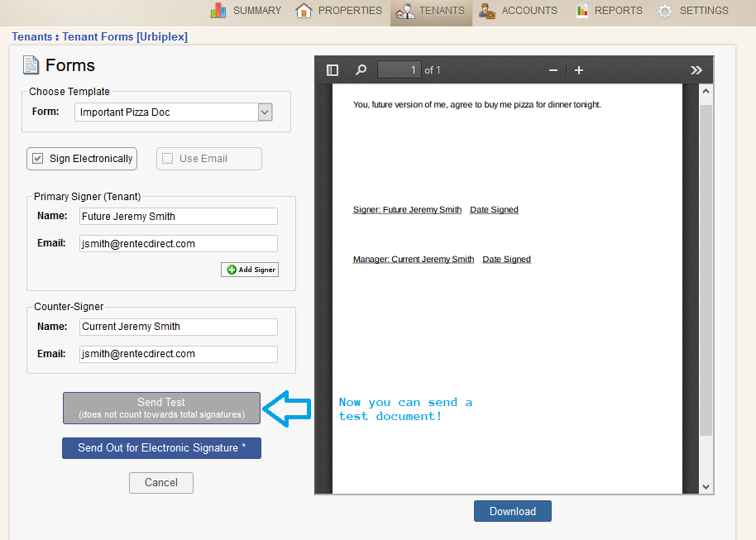The height and width of the screenshot is (540, 756).
Task: Click the PDF viewer scroll down arrow
Action: point(706,486)
